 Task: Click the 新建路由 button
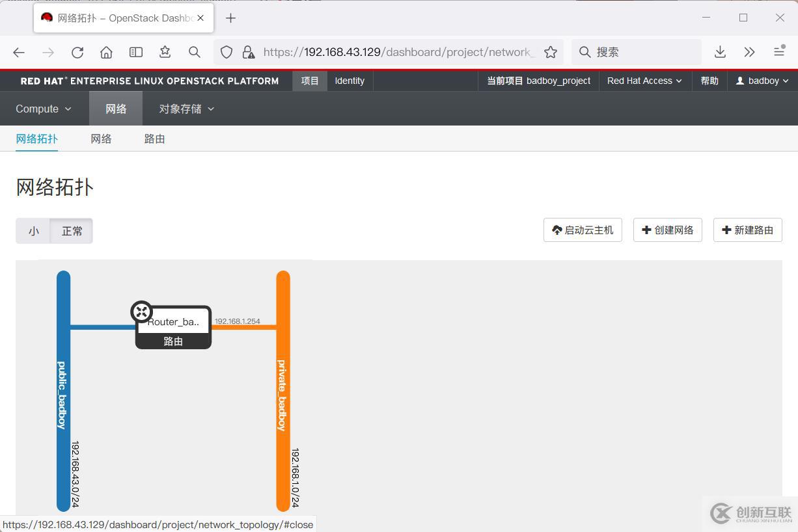[x=748, y=230]
